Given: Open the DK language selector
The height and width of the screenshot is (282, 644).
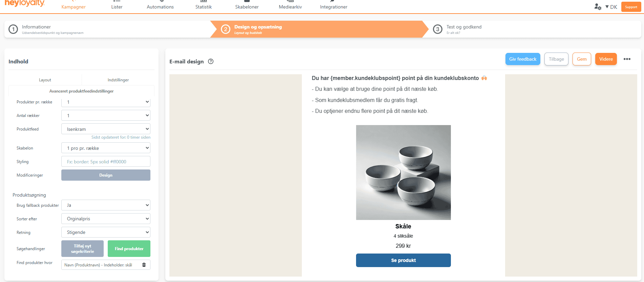Looking at the screenshot, I should 611,7.
